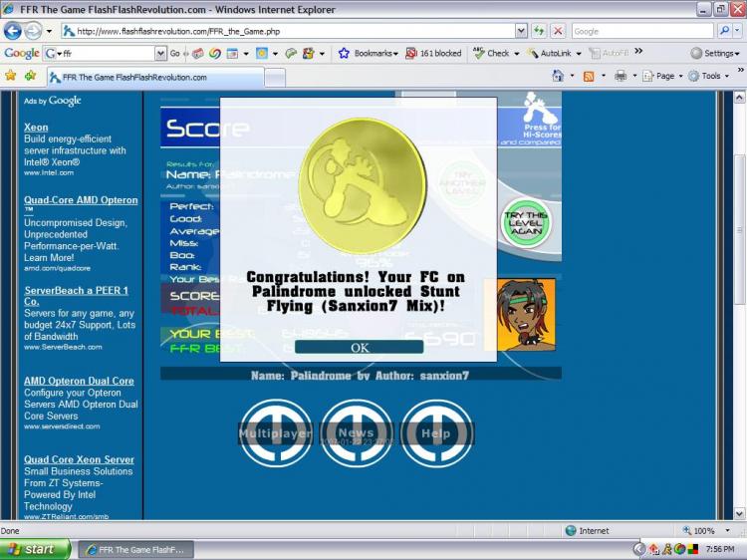Click the FFR The Game taskbar button

[135, 549]
